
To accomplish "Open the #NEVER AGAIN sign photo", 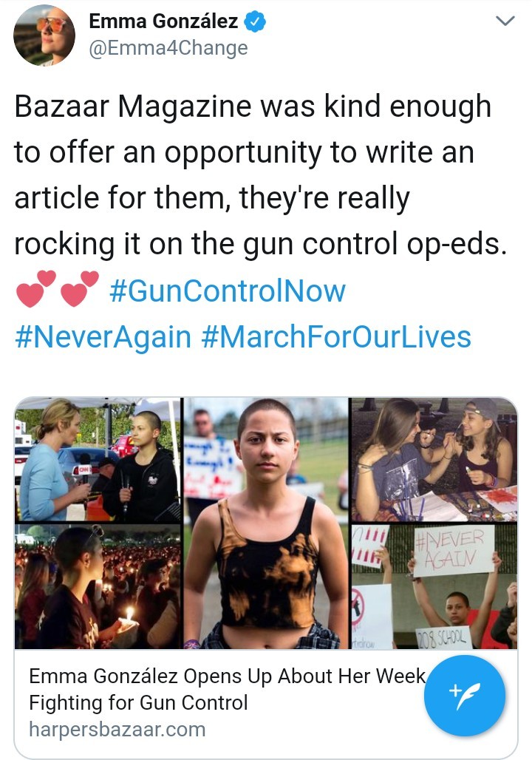I will tap(434, 586).
